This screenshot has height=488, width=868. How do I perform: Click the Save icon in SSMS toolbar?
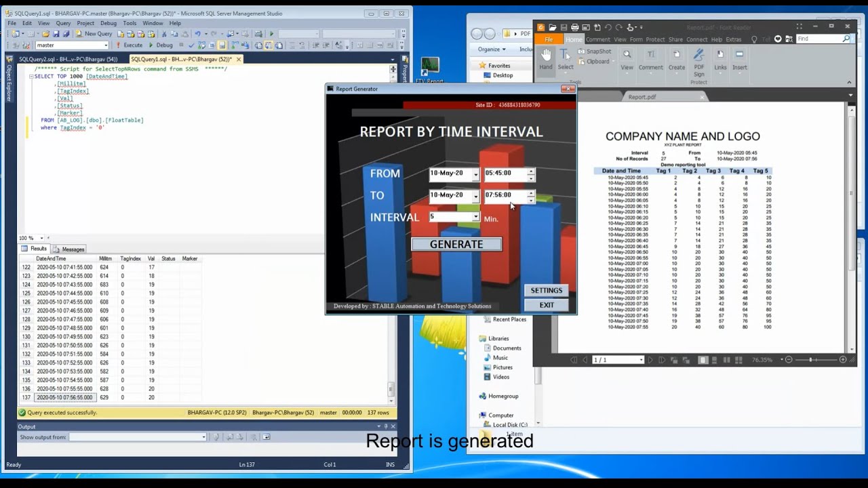tap(55, 34)
